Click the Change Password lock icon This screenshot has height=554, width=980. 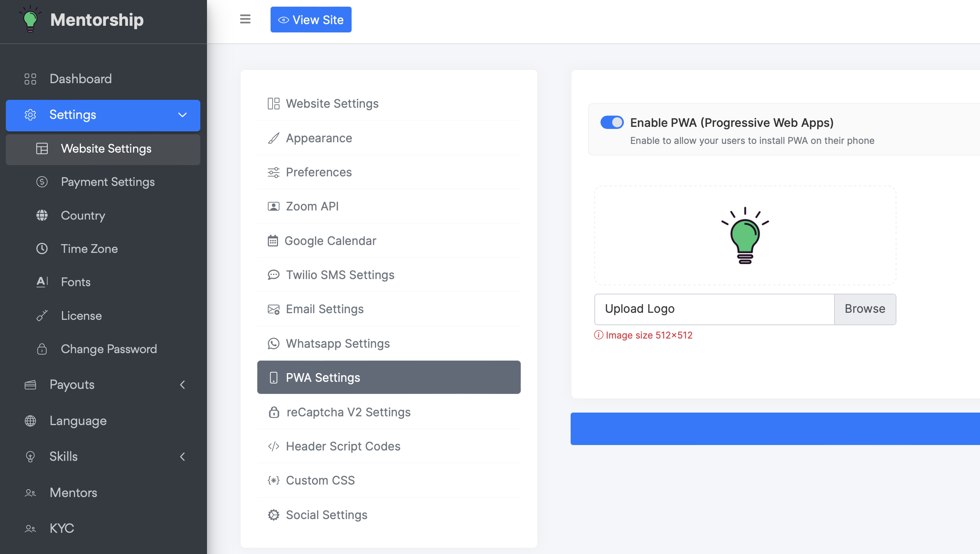42,349
